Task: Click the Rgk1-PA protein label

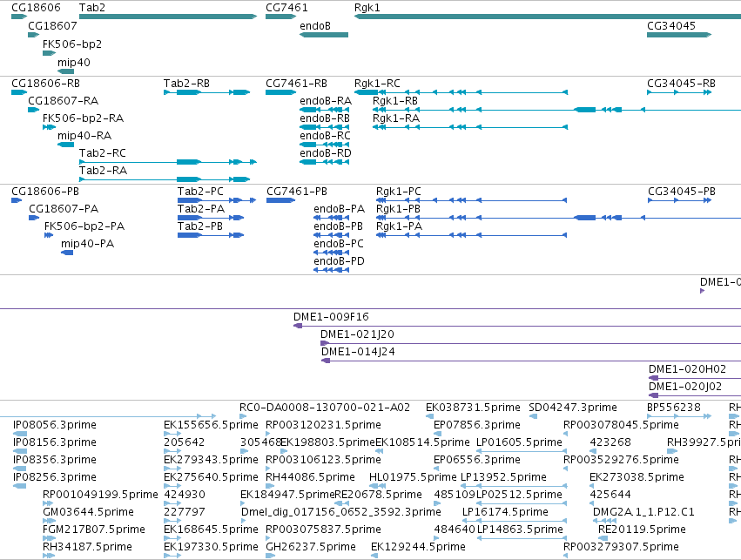Action: tap(399, 226)
